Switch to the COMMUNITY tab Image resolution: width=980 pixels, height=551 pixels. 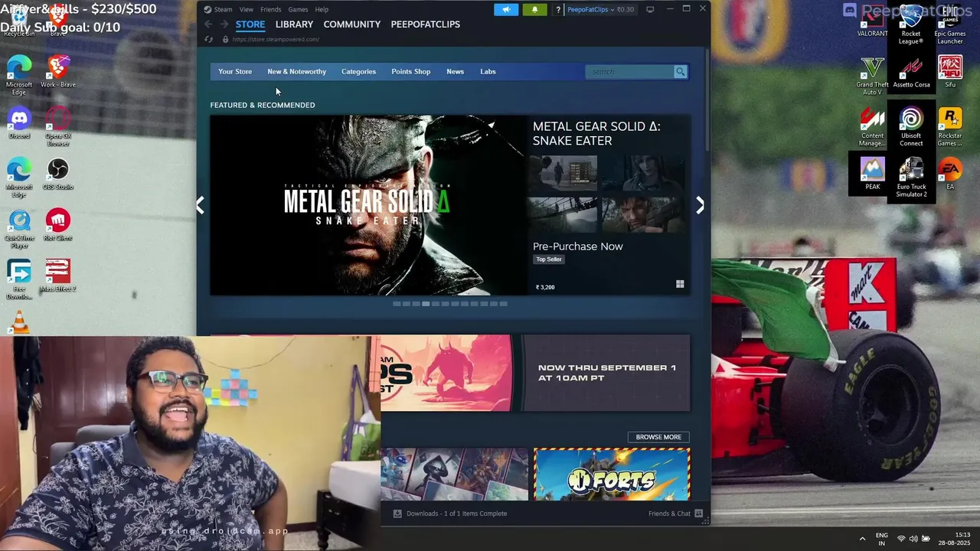[x=351, y=24]
